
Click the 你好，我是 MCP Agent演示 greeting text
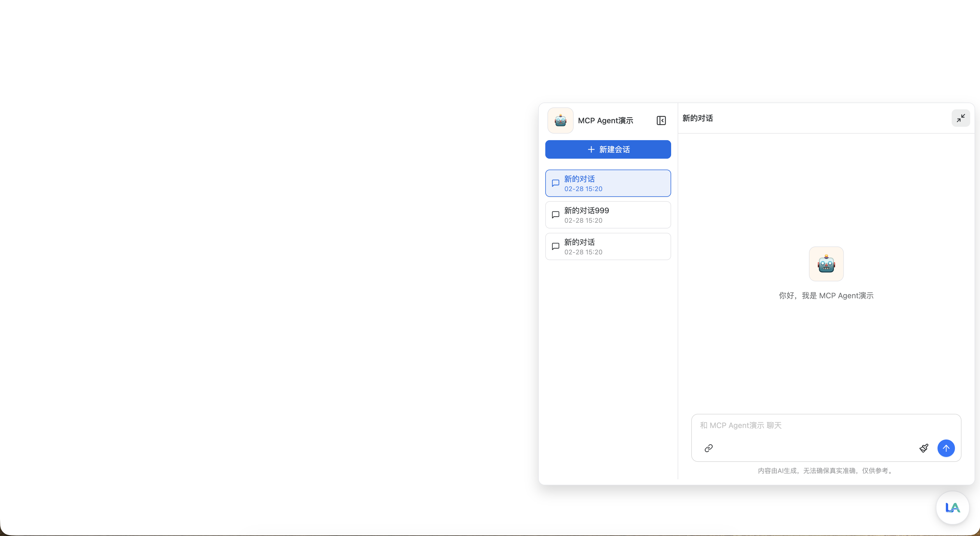pos(826,296)
